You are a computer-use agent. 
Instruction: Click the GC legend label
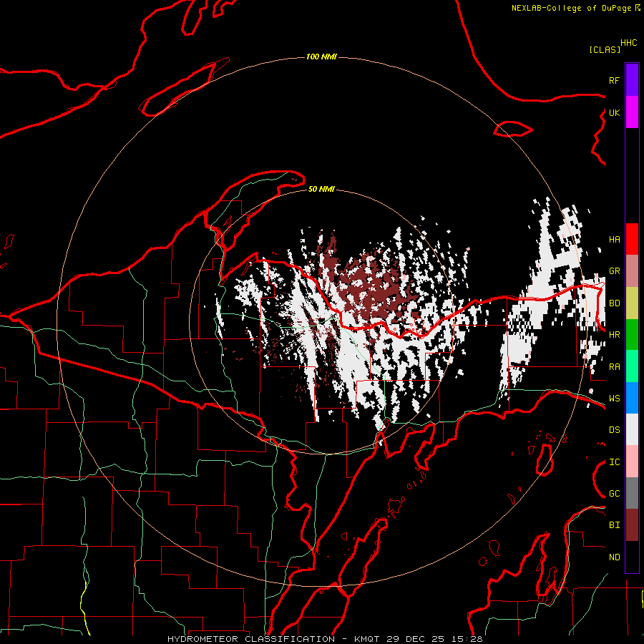coord(614,494)
